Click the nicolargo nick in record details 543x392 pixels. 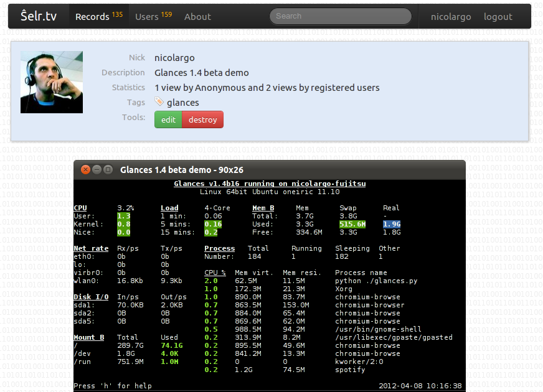174,58
